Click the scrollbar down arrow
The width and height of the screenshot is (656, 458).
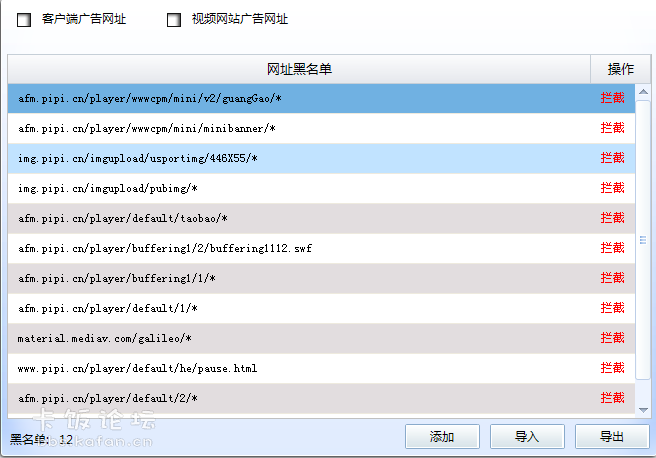643,410
